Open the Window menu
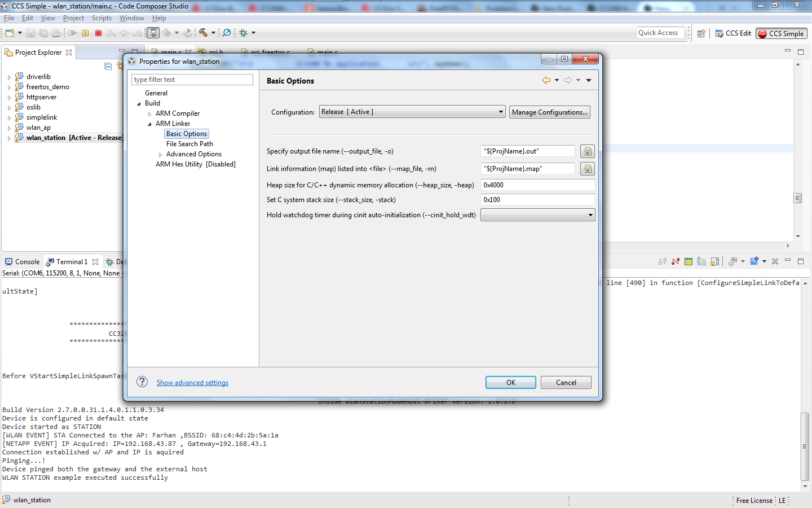This screenshot has width=812, height=508. [x=132, y=18]
